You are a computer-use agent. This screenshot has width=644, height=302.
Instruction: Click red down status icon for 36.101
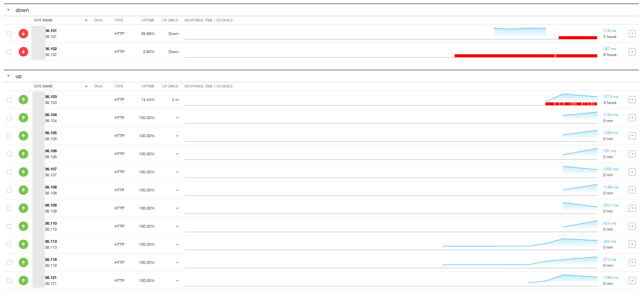tap(23, 33)
